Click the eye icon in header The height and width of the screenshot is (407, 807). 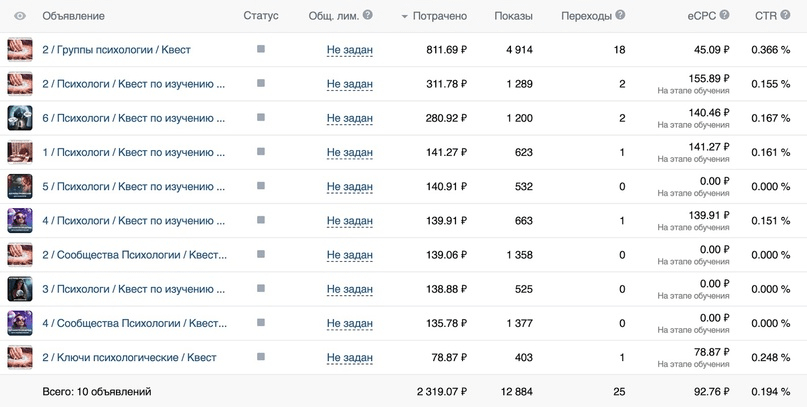click(x=20, y=16)
